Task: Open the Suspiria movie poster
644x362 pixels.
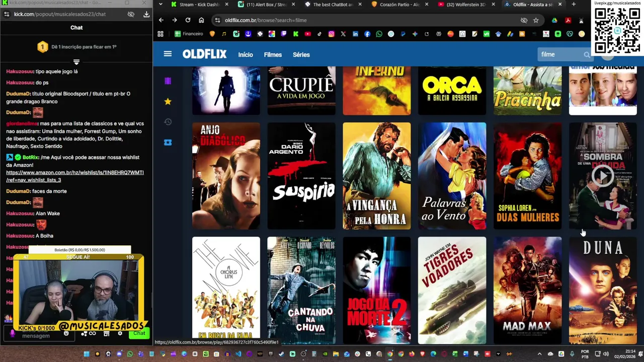Action: [x=301, y=176]
